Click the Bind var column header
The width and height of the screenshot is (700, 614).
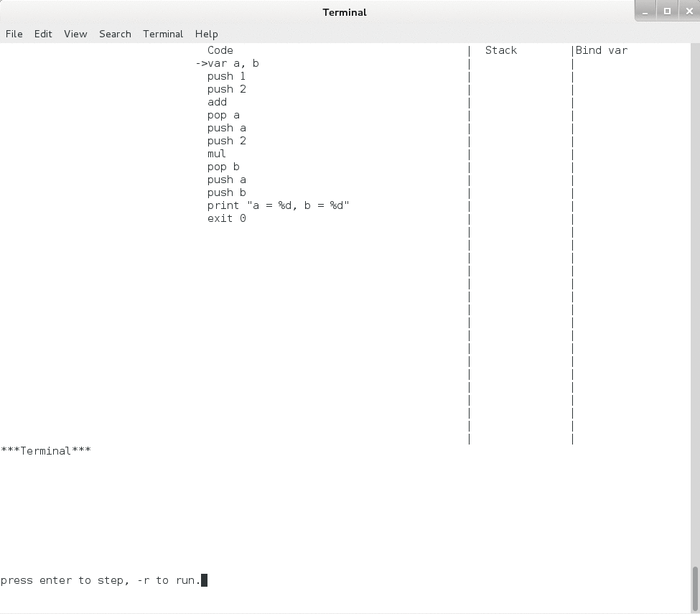pyautogui.click(x=602, y=50)
